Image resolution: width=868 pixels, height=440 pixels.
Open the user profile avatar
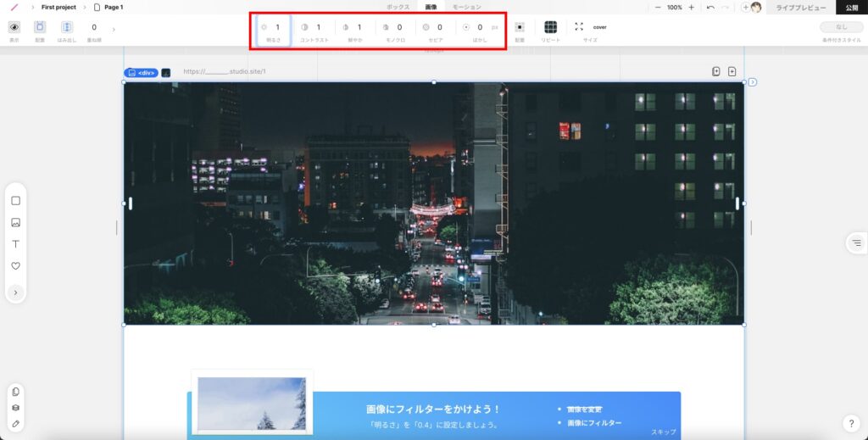756,7
